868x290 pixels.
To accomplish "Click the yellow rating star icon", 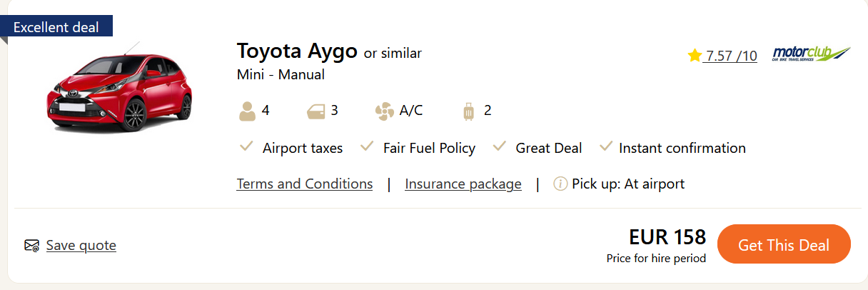I will point(695,56).
